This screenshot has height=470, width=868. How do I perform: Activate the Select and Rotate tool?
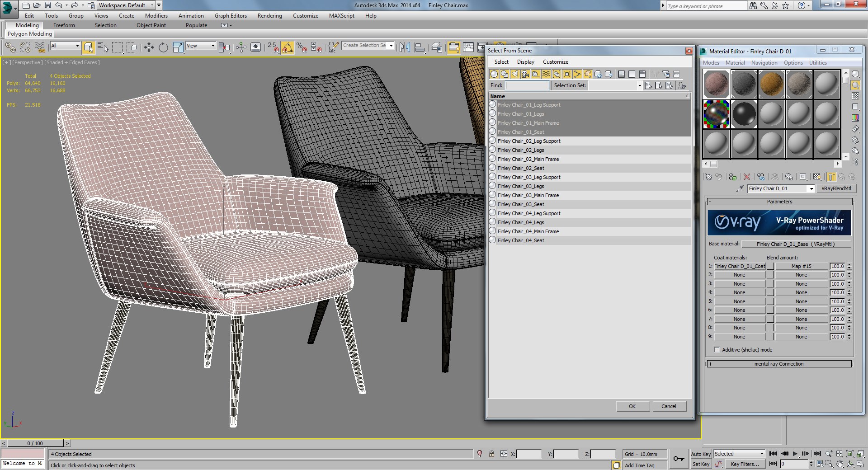coord(163,47)
